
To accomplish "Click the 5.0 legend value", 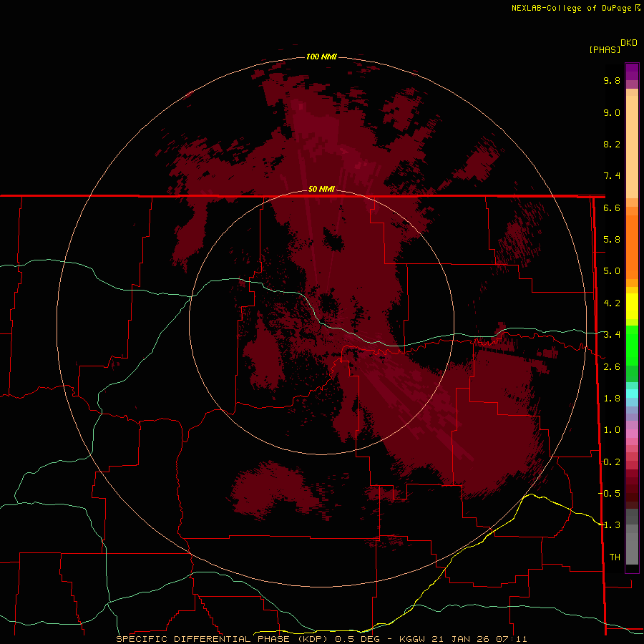I will (x=612, y=271).
